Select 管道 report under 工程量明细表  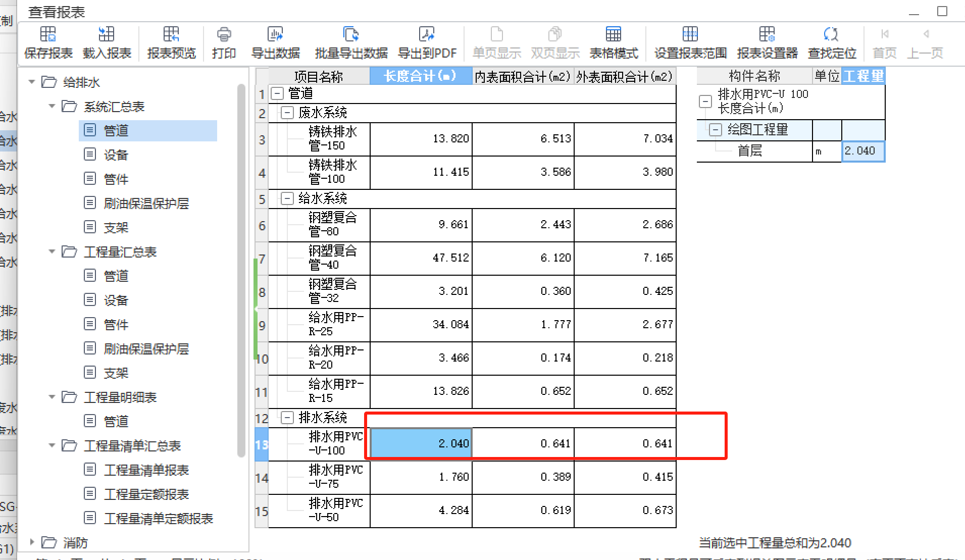tap(116, 421)
